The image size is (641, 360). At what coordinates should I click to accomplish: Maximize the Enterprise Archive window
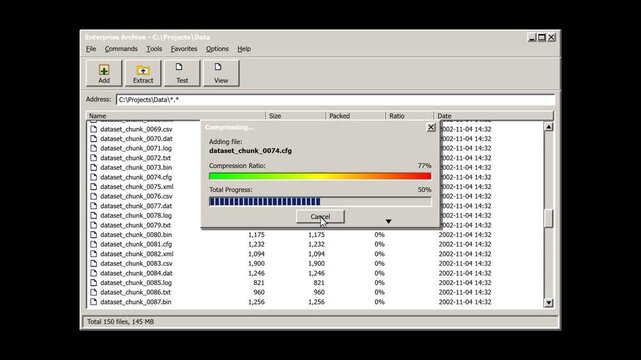pos(542,37)
